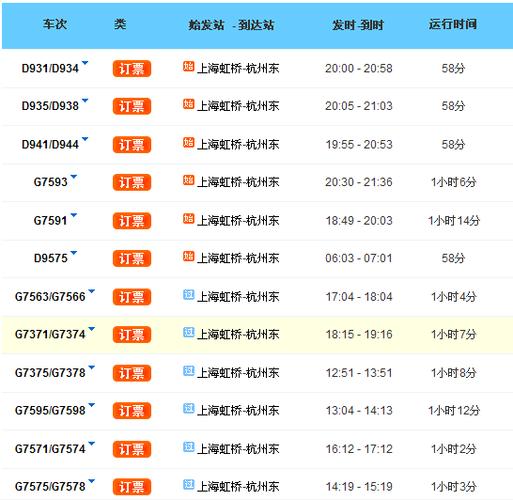Click the 过 pass-through icon in the G7571/G7574 row
The width and height of the screenshot is (513, 500).
pyautogui.click(x=188, y=447)
